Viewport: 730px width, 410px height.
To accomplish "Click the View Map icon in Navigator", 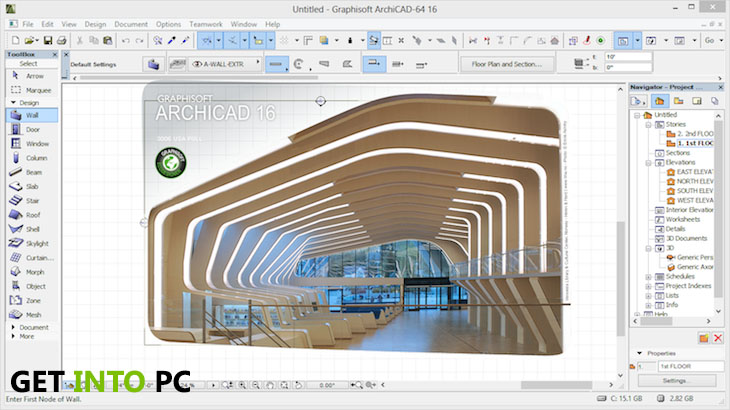I will tap(678, 101).
